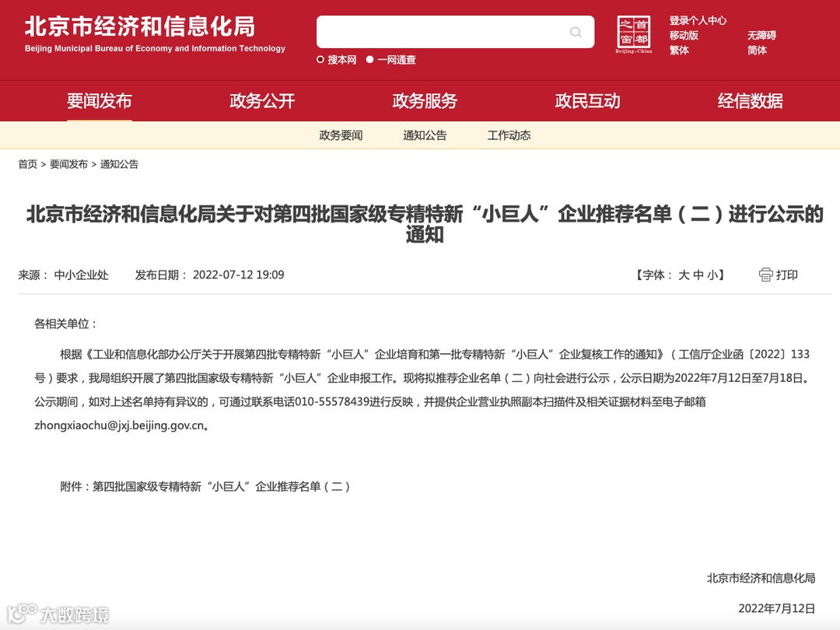Set font size to 大
840x630 pixels.
pos(684,275)
